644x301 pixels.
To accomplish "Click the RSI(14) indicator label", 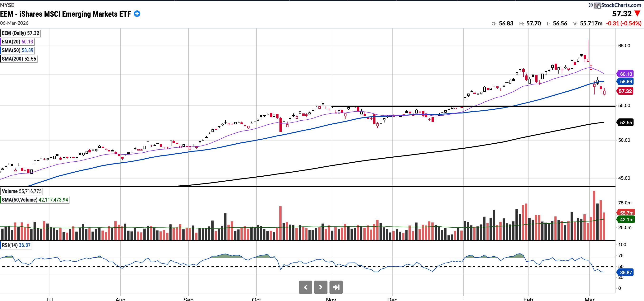I will [16, 245].
